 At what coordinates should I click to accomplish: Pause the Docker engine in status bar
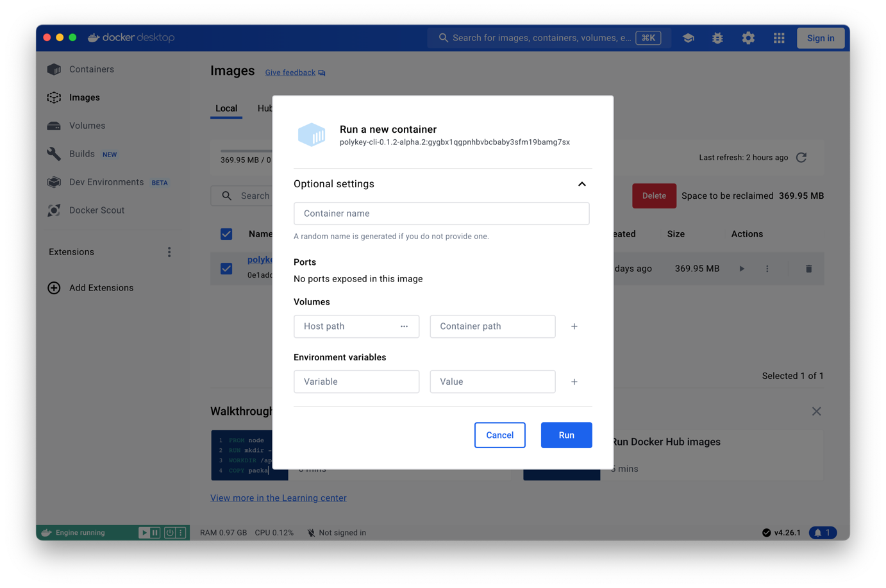[x=155, y=532]
